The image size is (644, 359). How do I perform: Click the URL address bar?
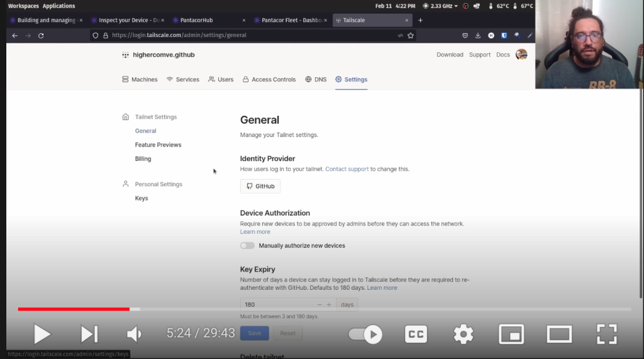(253, 35)
